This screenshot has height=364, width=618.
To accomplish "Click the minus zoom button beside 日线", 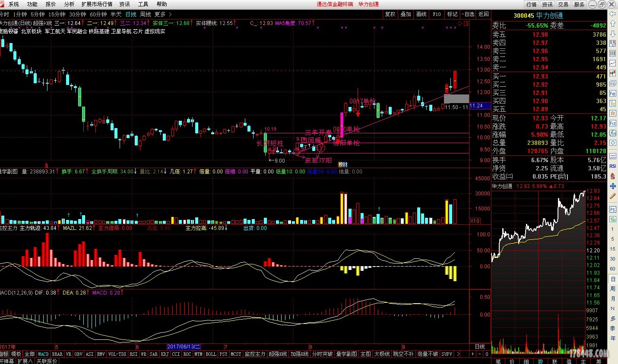I will [x=480, y=354].
